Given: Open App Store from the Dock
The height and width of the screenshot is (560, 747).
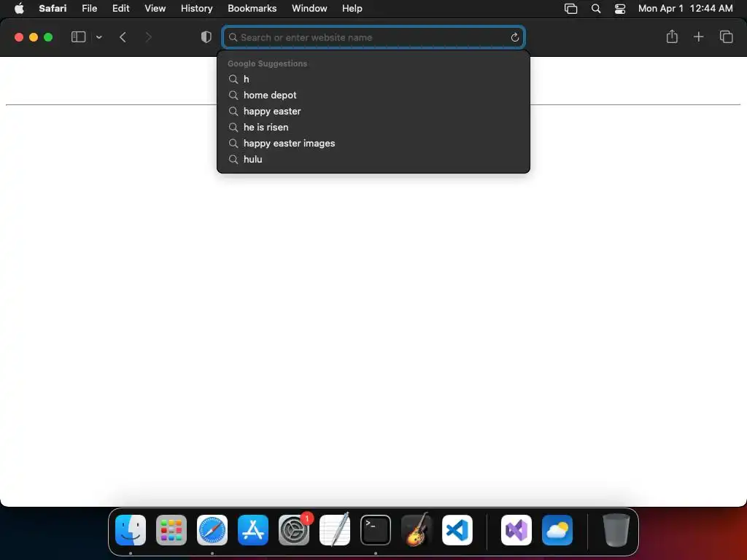Looking at the screenshot, I should [x=253, y=530].
